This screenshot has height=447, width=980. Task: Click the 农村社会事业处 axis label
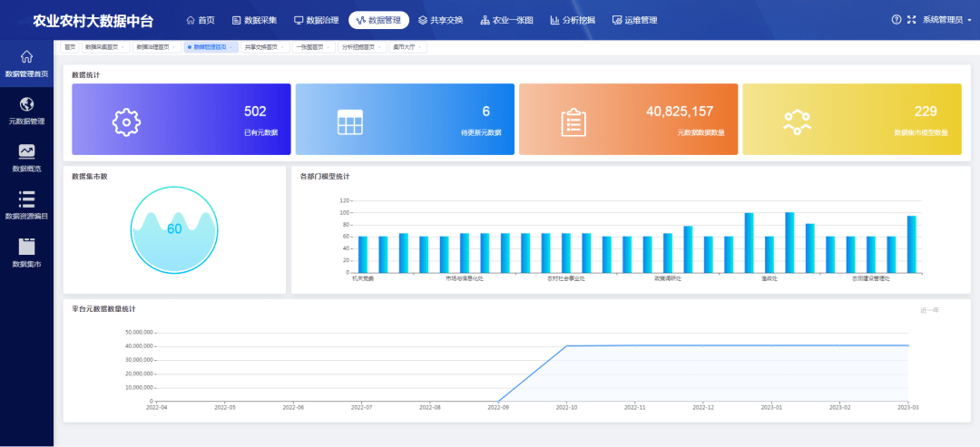[565, 278]
